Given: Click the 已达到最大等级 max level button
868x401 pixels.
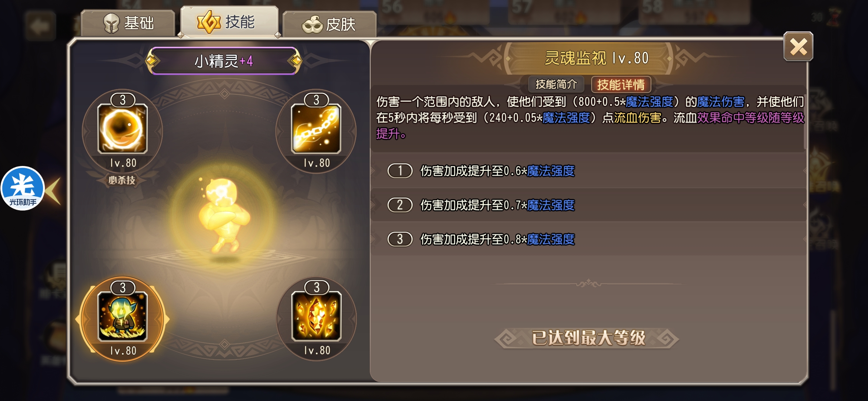Looking at the screenshot, I should pos(588,338).
